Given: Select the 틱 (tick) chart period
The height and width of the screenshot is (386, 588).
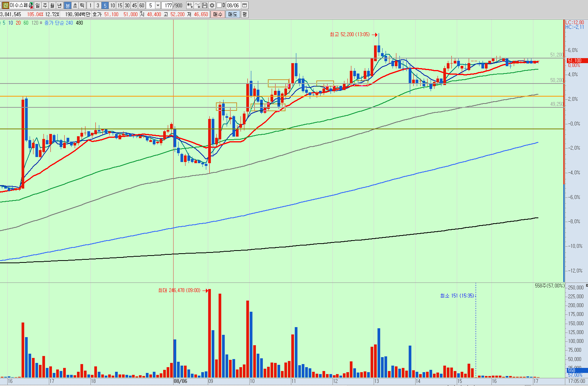Looking at the screenshot, I should (82, 5).
